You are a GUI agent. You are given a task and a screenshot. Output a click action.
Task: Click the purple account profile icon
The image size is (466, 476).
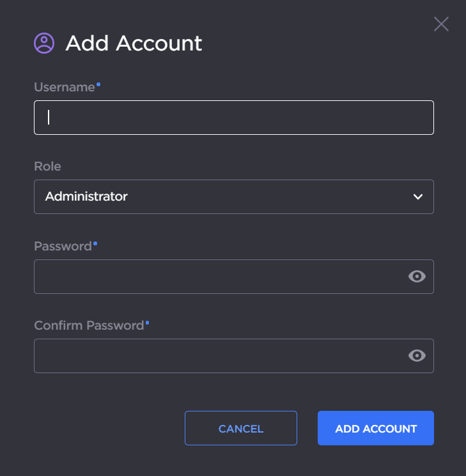44,43
